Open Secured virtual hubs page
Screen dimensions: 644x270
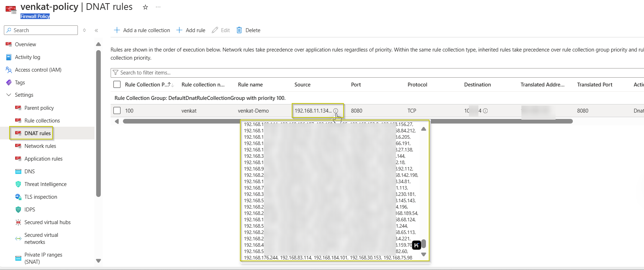tap(48, 222)
